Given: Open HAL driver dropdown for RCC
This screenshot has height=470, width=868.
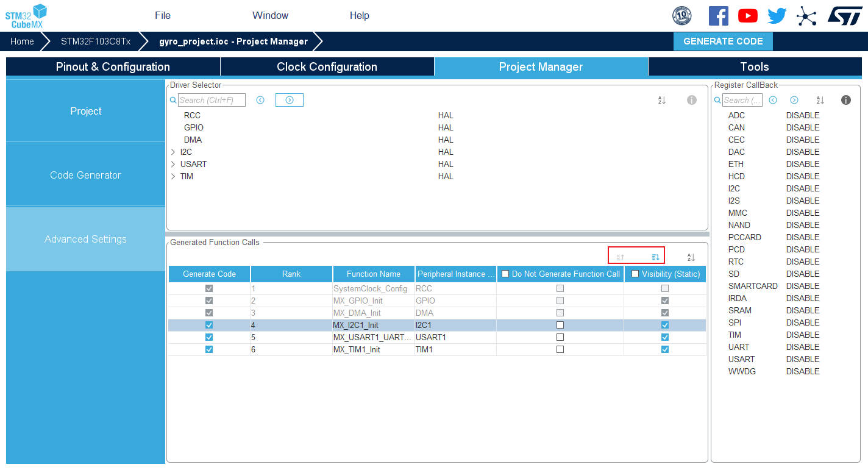Looking at the screenshot, I should click(x=446, y=115).
